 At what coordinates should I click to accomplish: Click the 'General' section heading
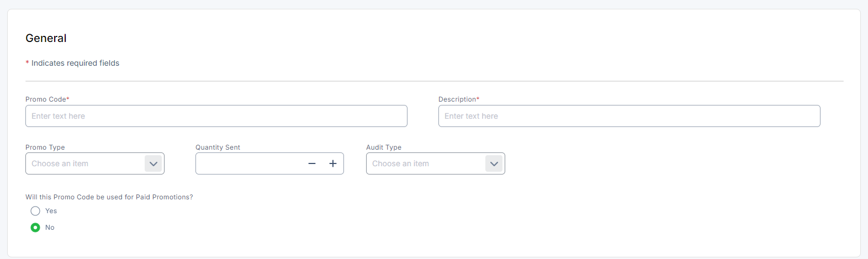(46, 38)
